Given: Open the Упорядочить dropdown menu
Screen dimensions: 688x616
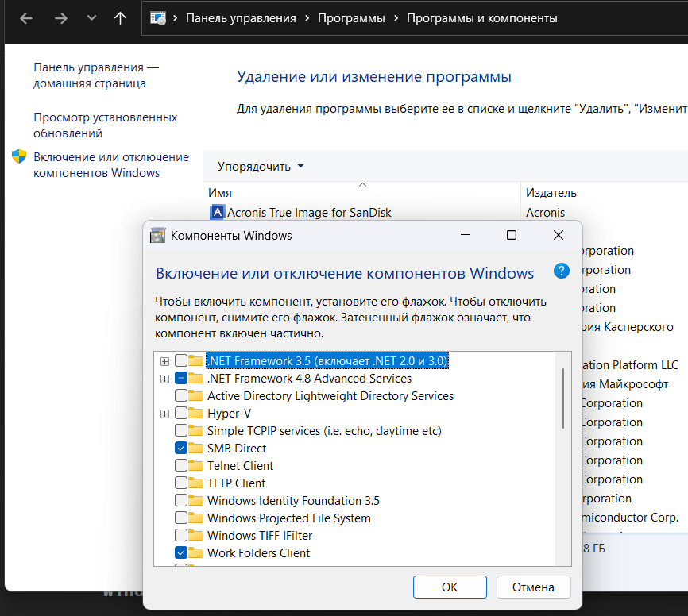Looking at the screenshot, I should coord(261,167).
